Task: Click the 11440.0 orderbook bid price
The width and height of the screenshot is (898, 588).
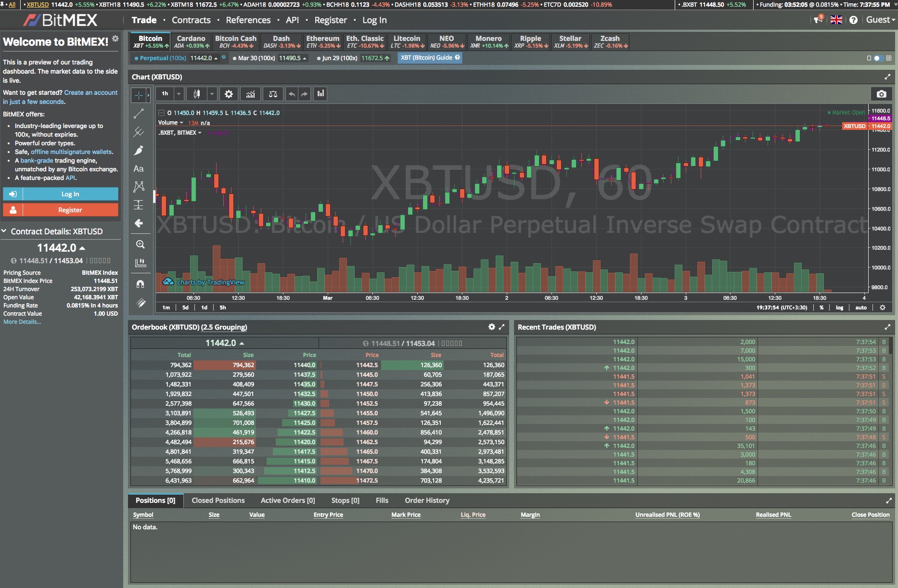Action: pyautogui.click(x=304, y=365)
